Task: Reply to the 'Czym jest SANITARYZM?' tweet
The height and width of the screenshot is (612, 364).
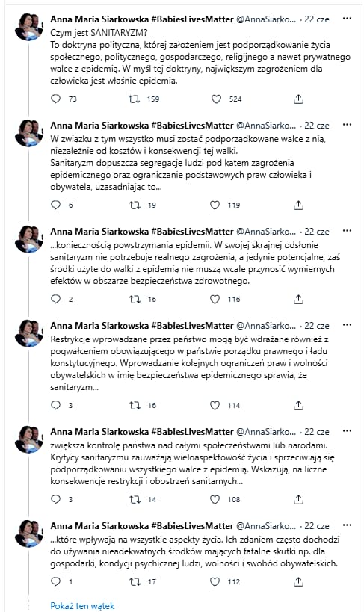Action: click(56, 99)
